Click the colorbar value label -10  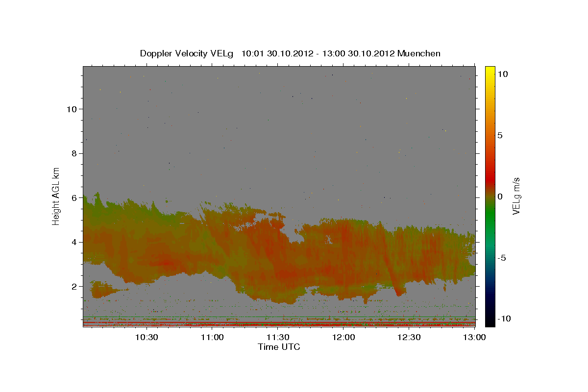[504, 319]
